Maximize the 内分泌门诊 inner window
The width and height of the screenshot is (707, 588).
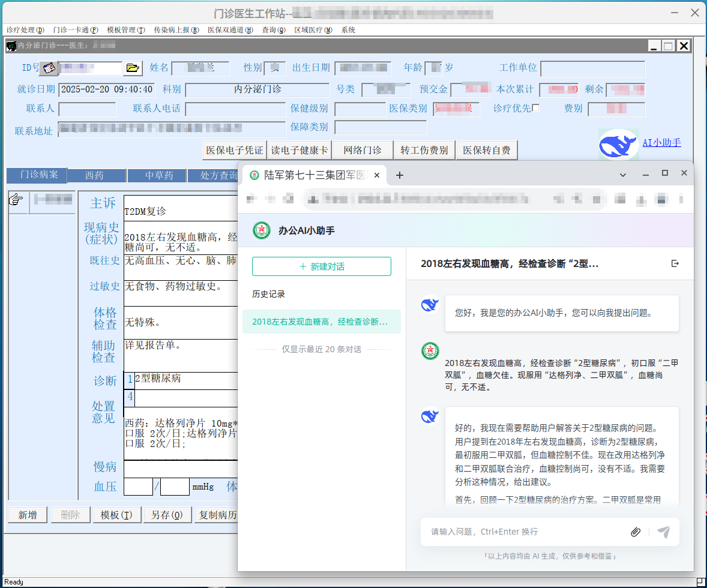(x=668, y=46)
